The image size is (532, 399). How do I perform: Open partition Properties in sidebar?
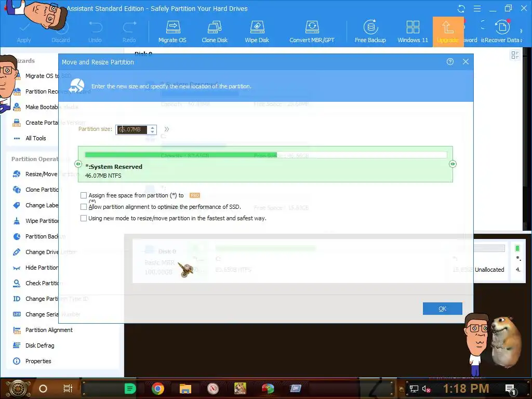click(32, 362)
